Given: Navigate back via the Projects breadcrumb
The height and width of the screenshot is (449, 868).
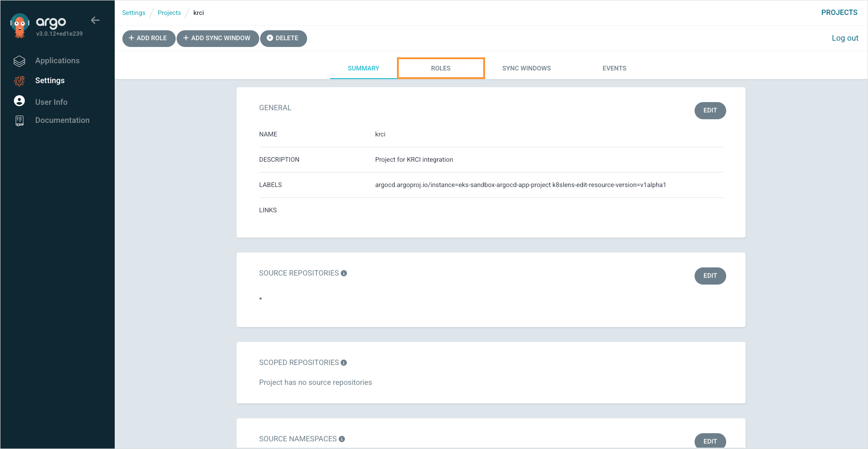Looking at the screenshot, I should pyautogui.click(x=169, y=13).
